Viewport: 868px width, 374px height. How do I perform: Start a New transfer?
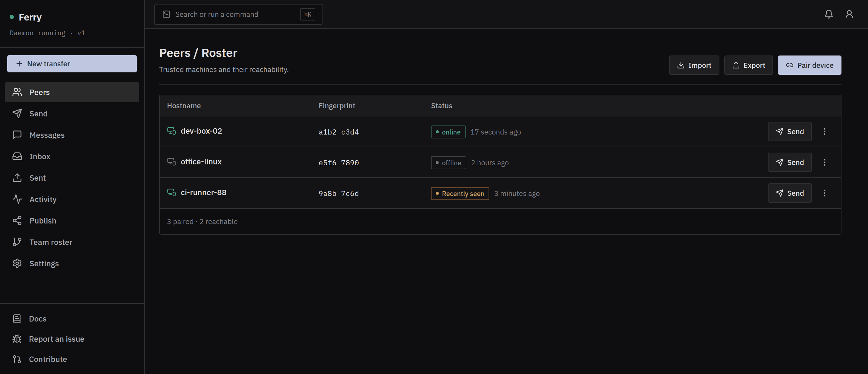tap(72, 64)
